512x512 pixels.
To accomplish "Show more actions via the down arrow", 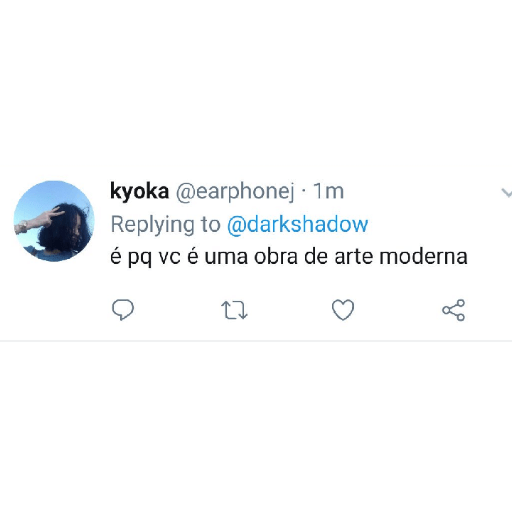I will [506, 193].
